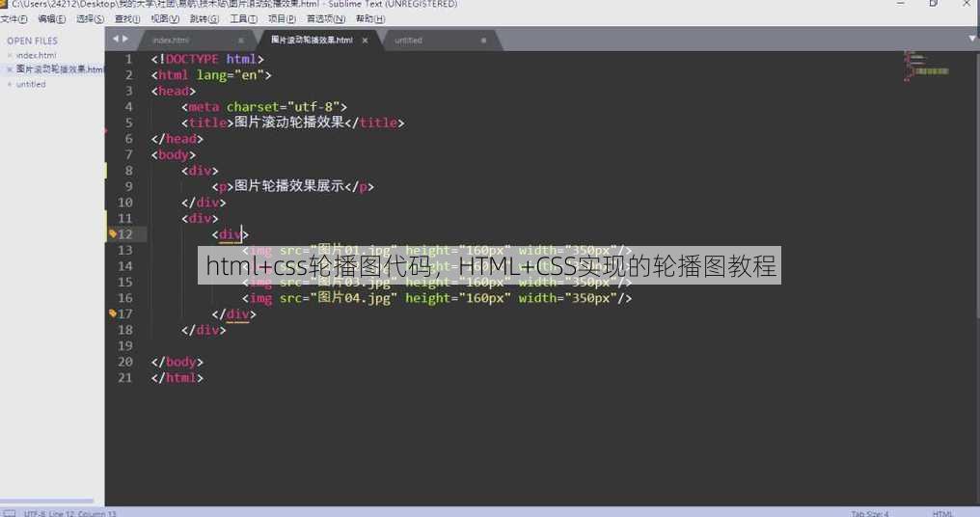Switch to the untitled tab
This screenshot has width=980, height=517.
[408, 40]
